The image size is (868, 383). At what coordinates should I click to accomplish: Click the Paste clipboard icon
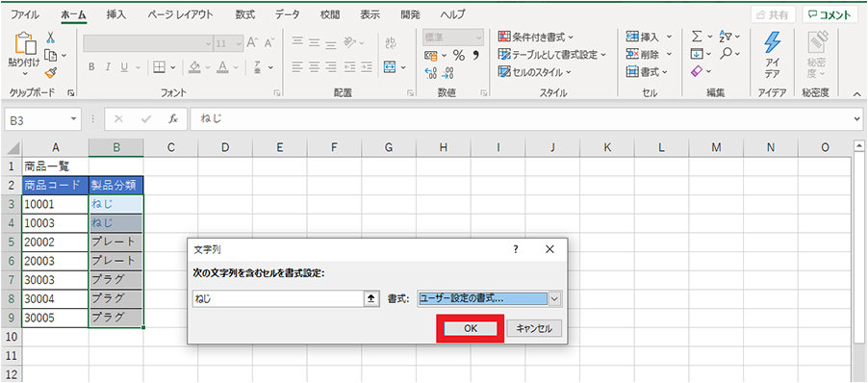[24, 42]
